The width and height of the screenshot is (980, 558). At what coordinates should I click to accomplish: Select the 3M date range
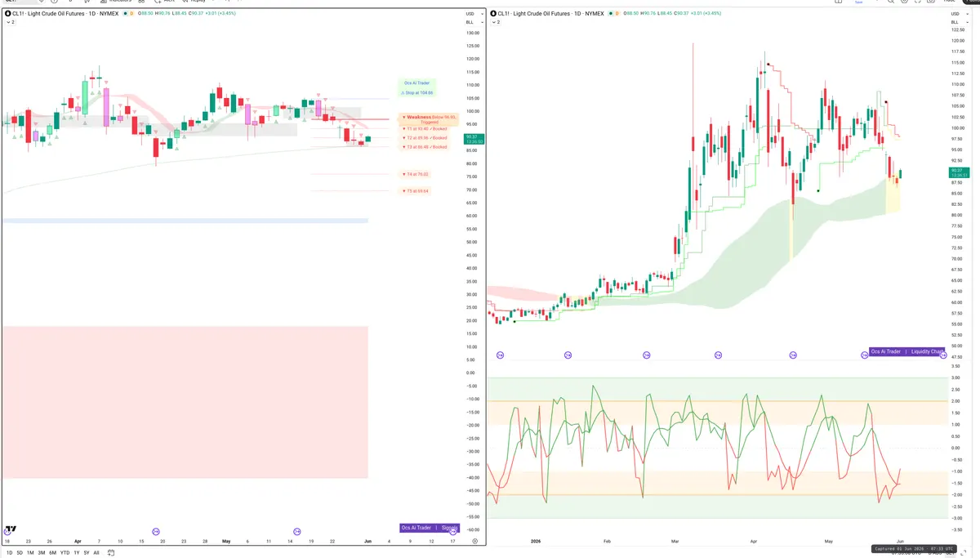pyautogui.click(x=42, y=552)
